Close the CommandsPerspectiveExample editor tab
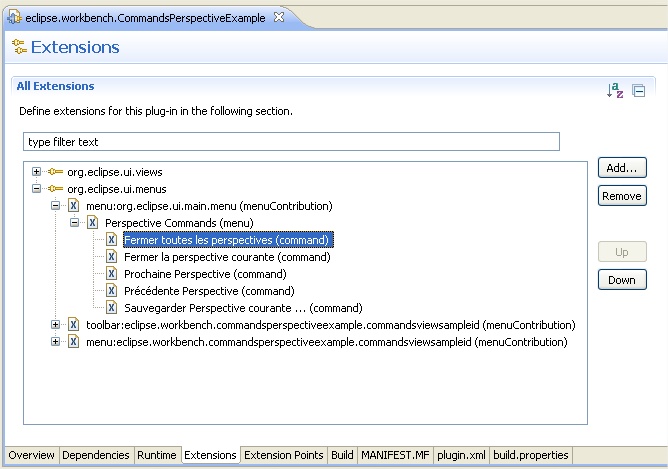668x469 pixels. (279, 17)
